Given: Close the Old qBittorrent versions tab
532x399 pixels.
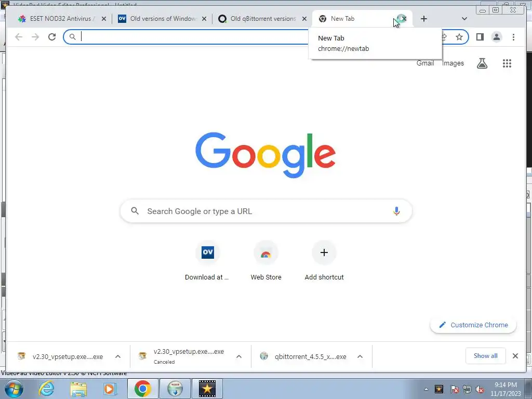Looking at the screenshot, I should click(x=304, y=19).
